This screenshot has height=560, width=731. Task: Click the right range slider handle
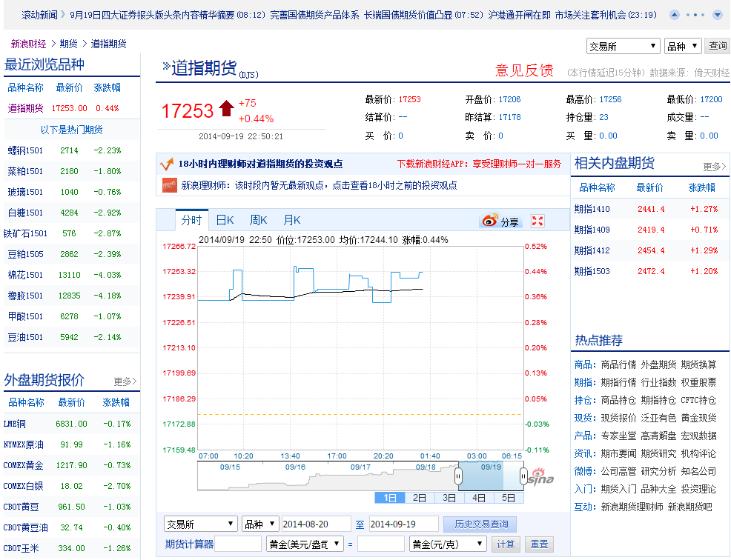coord(523,476)
